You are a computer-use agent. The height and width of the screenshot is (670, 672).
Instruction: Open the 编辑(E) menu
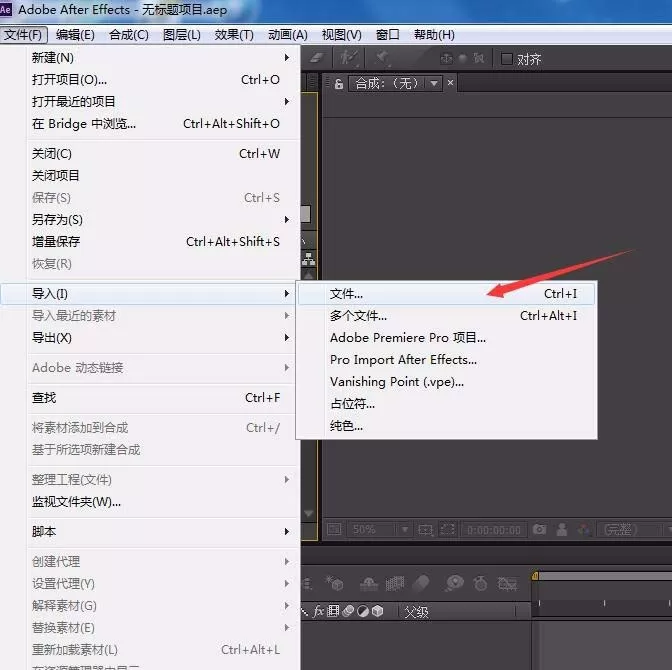75,35
